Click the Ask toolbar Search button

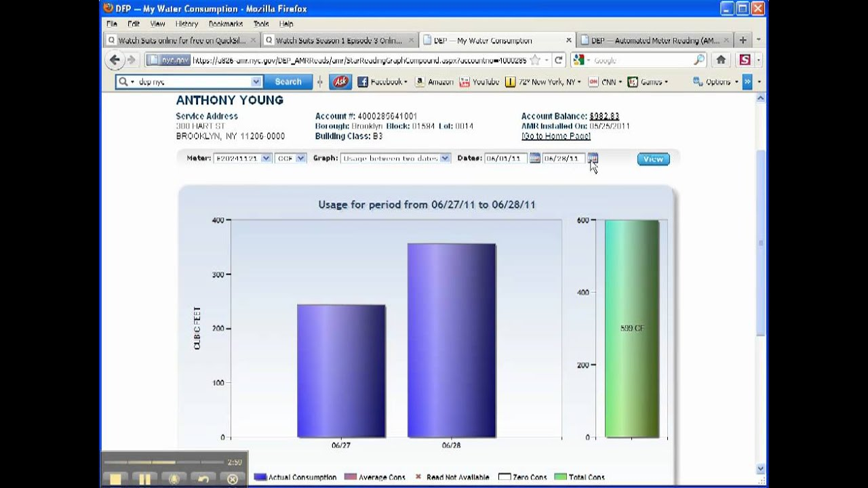coord(288,82)
